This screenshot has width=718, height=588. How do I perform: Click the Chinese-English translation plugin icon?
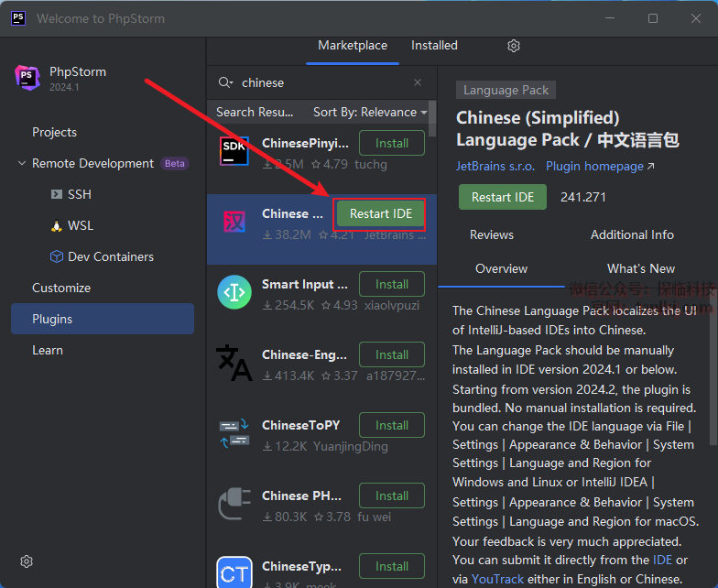234,364
